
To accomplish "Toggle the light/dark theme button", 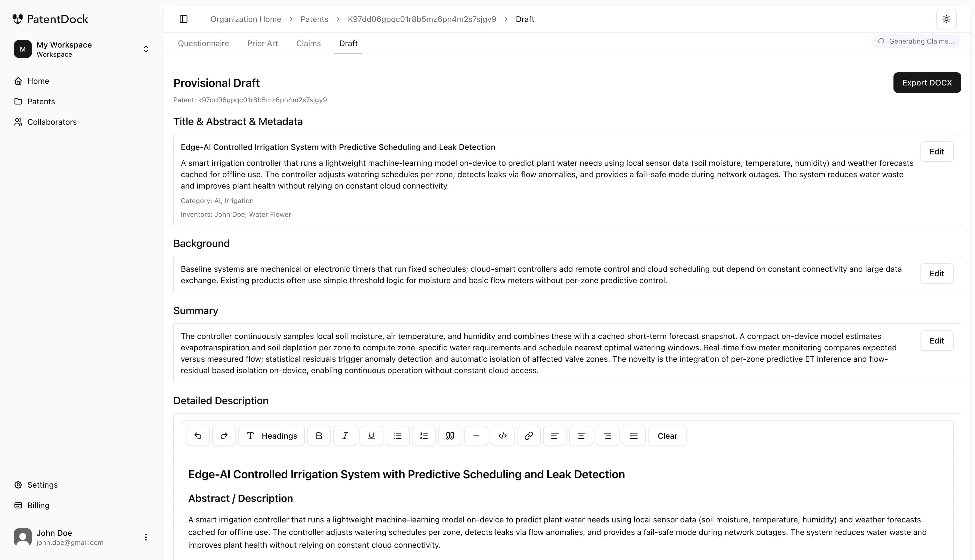I will [x=946, y=19].
